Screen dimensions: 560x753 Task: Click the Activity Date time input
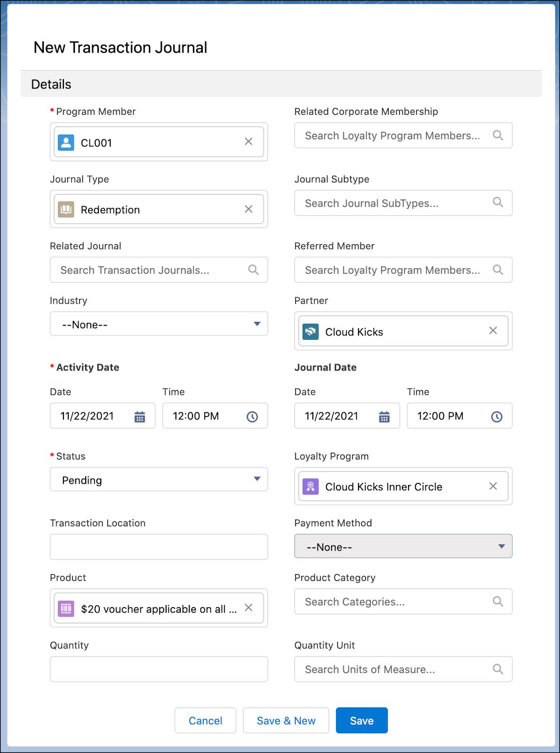coord(215,416)
